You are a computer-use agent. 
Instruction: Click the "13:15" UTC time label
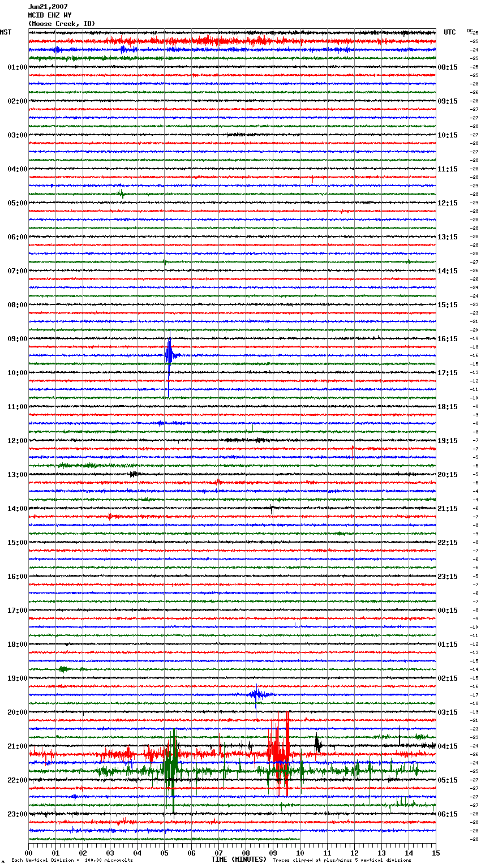tap(448, 237)
